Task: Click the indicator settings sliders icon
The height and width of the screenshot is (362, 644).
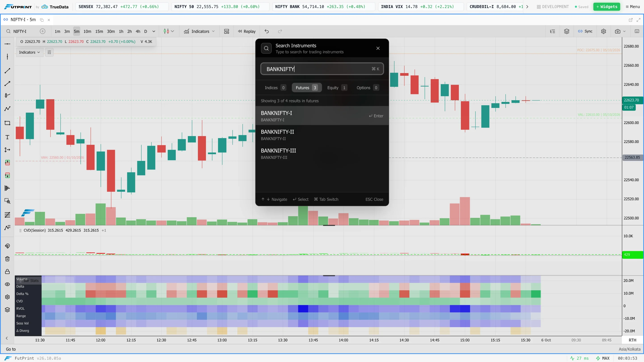Action: 49,52
